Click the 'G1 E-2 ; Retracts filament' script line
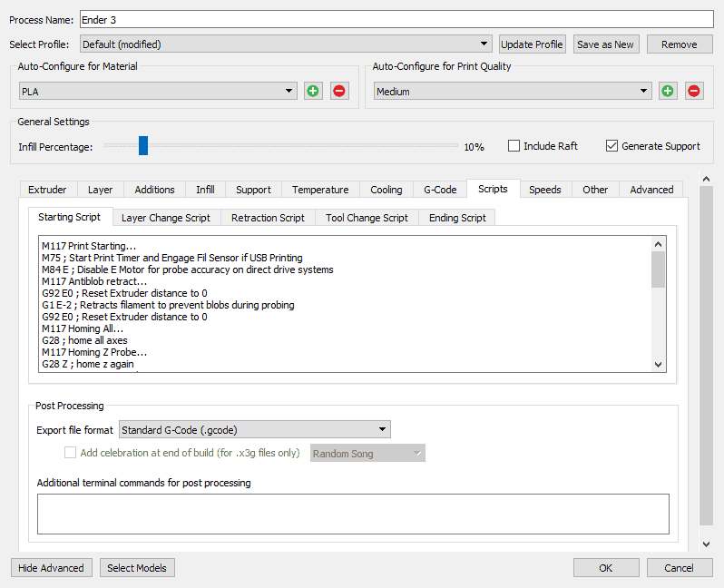This screenshot has width=724, height=588. (168, 305)
